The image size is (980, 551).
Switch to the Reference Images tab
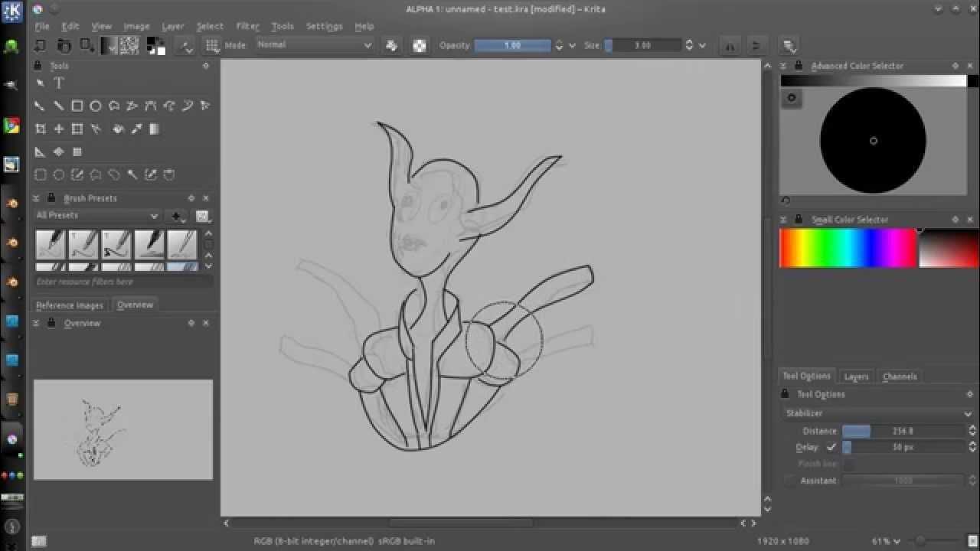[x=70, y=305]
